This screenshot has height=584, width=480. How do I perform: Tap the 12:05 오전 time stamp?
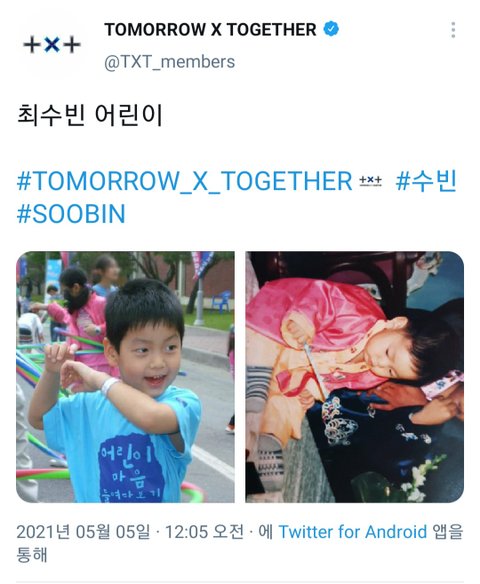pyautogui.click(x=204, y=531)
